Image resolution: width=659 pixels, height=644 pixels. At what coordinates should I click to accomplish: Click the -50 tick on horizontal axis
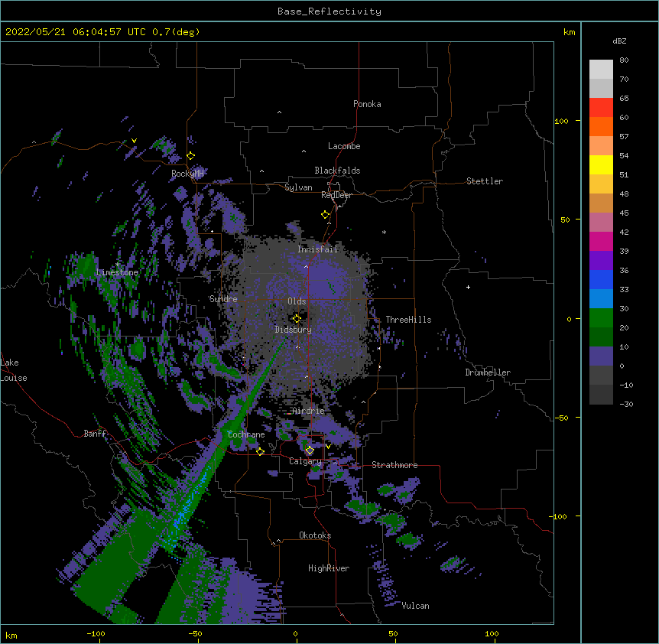pyautogui.click(x=195, y=633)
